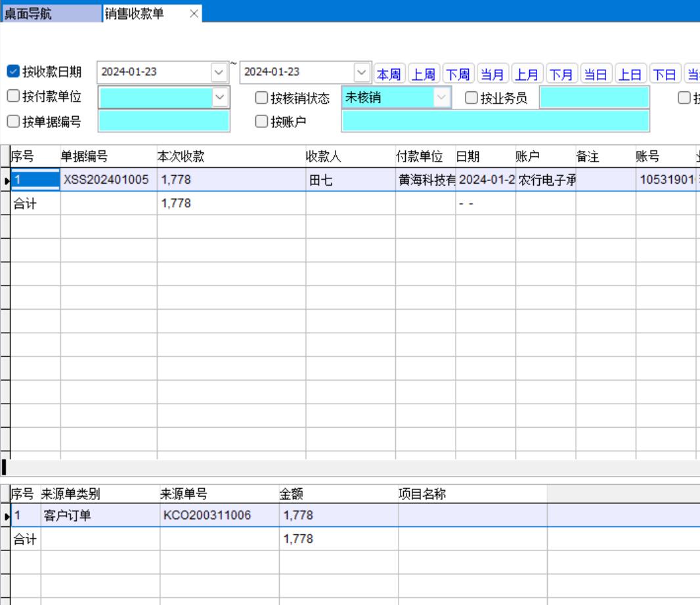Expand the 未核销 status dropdown
The height and width of the screenshot is (605, 700).
tap(442, 98)
